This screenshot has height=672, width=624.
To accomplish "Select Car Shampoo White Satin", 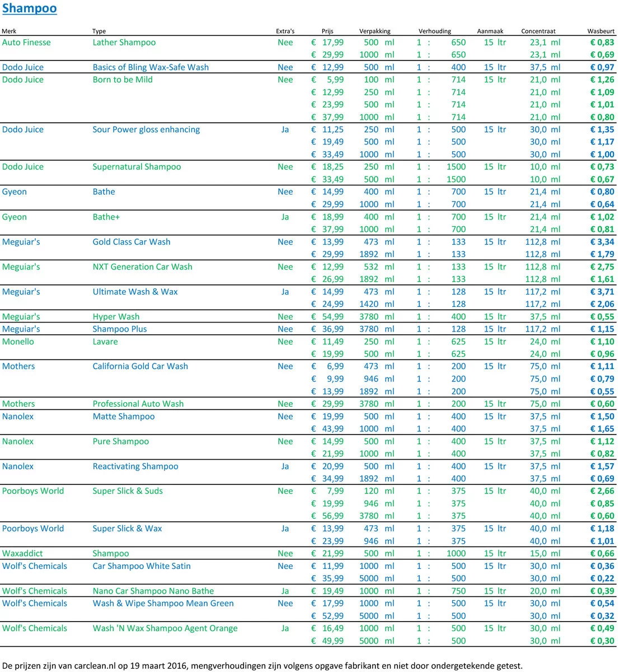I will (x=142, y=566).
